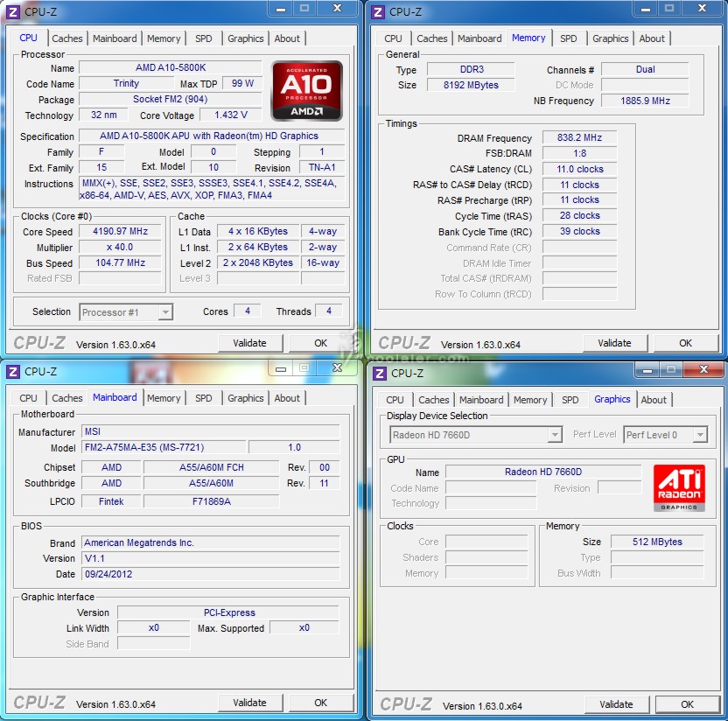Open the About tab in the GPU window

[654, 400]
